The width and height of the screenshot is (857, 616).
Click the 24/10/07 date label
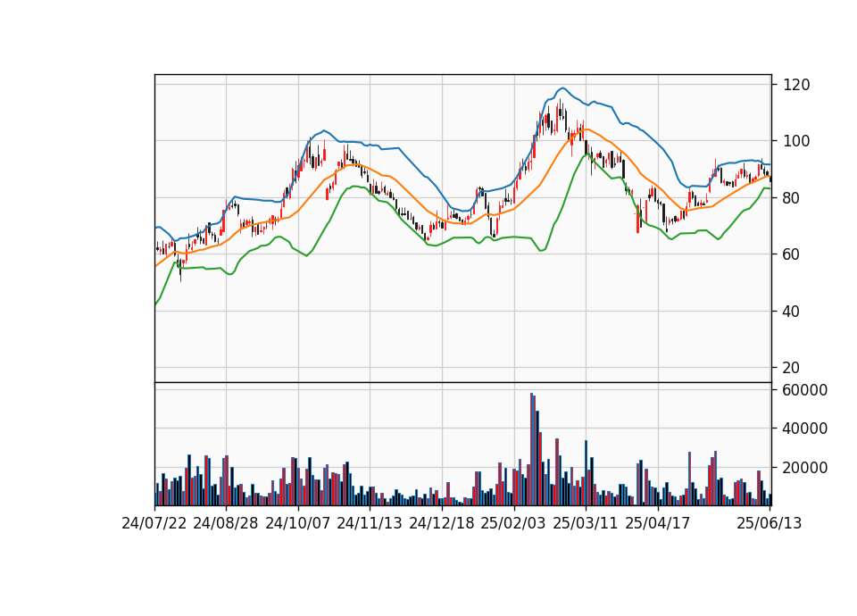click(298, 524)
